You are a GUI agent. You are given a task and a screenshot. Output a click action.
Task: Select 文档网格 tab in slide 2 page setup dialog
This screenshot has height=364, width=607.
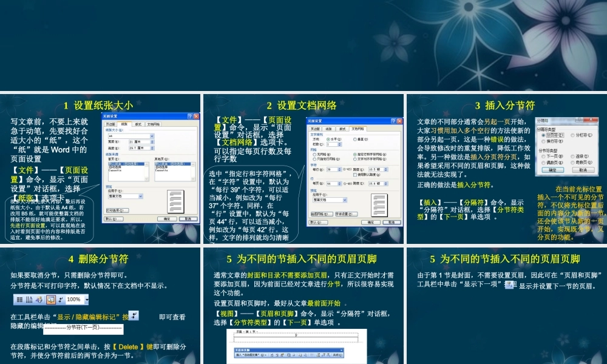point(358,129)
